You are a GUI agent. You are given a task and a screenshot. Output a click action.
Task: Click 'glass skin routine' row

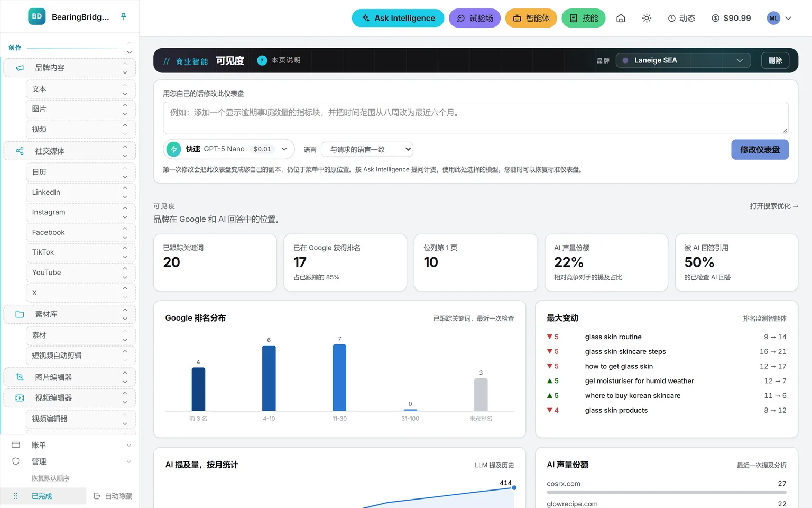click(x=667, y=337)
